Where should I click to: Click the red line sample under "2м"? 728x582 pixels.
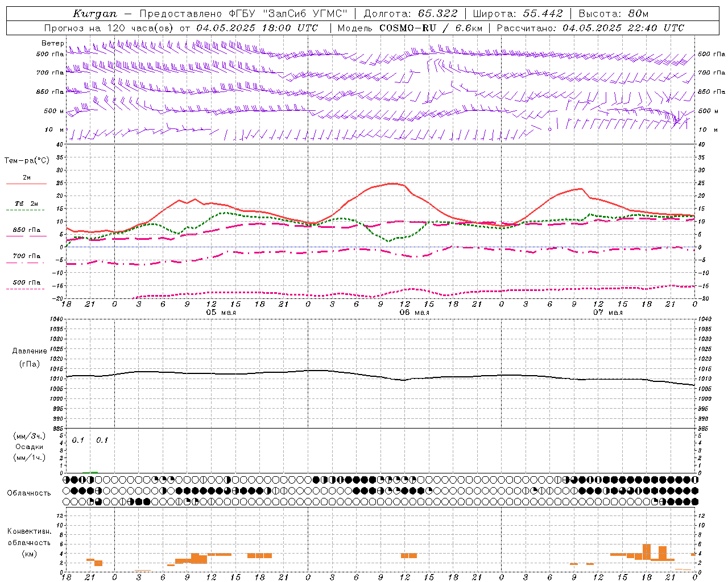point(26,184)
